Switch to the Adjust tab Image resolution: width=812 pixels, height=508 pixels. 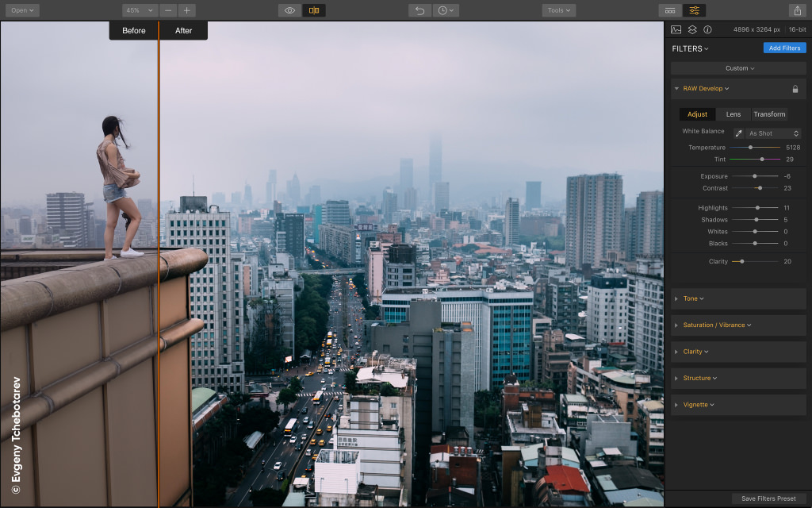pyautogui.click(x=697, y=114)
